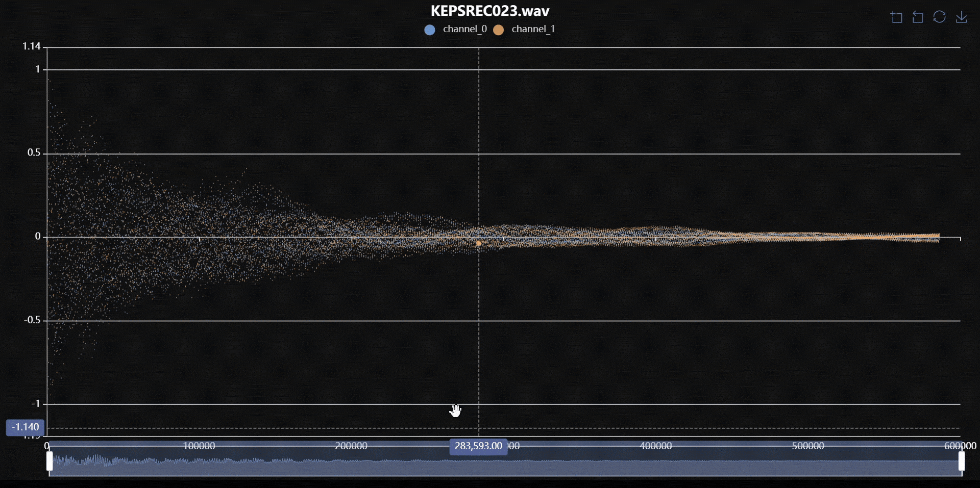The image size is (980, 488).
Task: Click the -0.5 y-axis tick label
Action: [32, 320]
